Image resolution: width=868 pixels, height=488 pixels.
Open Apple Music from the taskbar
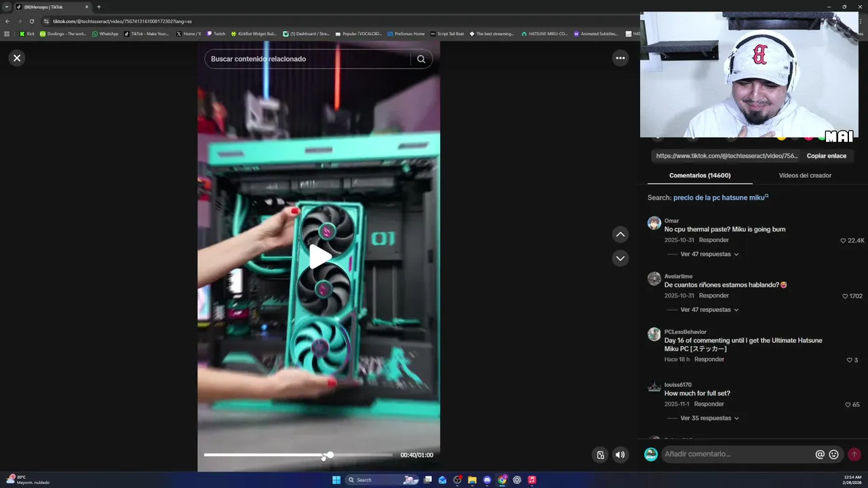coord(532,480)
